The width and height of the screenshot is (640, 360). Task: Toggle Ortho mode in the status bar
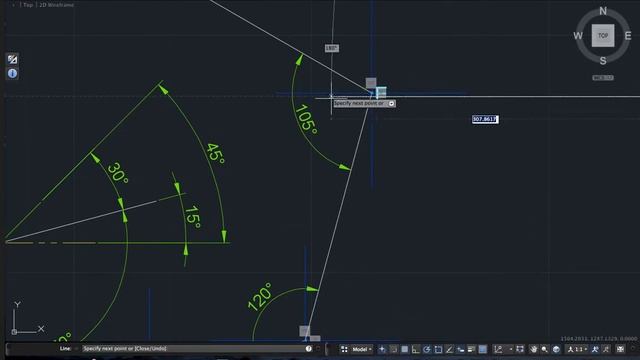click(416, 349)
